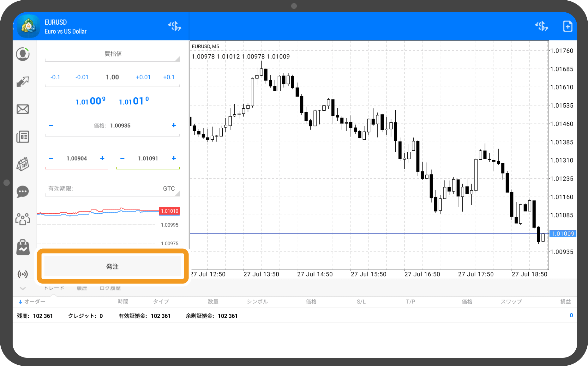Image resolution: width=588 pixels, height=366 pixels.
Task: Tap the volume value 1.00
Action: click(112, 77)
